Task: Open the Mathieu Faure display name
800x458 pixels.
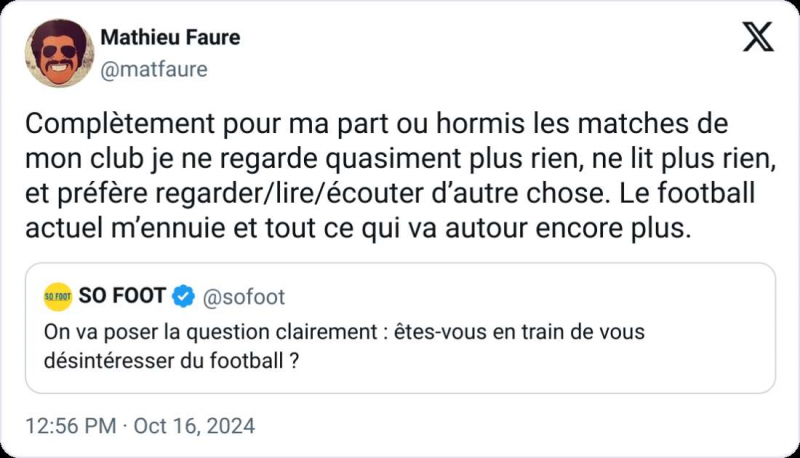Action: 170,38
